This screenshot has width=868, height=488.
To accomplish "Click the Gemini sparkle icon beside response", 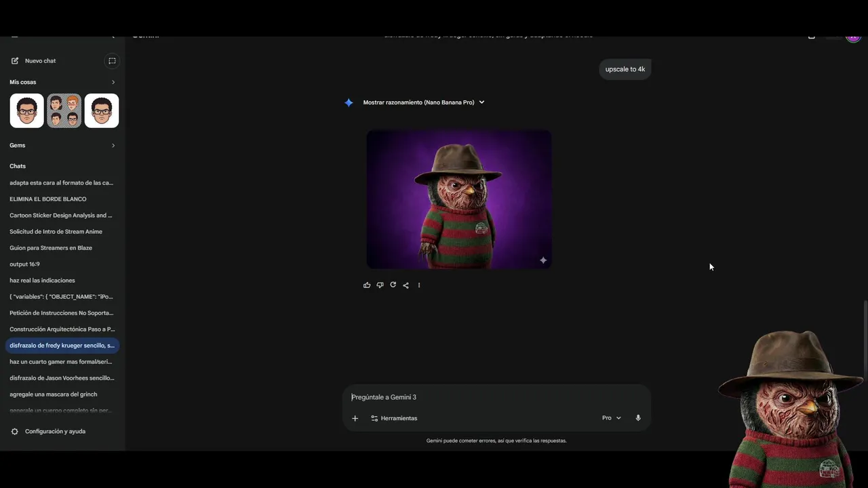I will 349,103.
